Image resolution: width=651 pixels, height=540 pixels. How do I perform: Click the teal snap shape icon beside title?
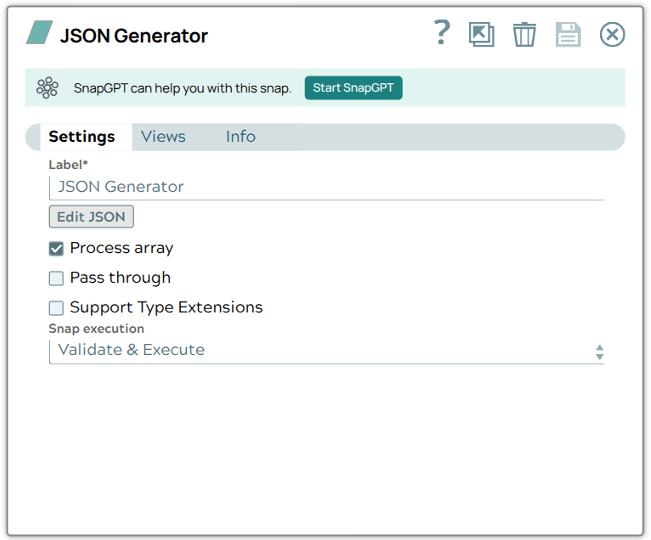coord(39,34)
